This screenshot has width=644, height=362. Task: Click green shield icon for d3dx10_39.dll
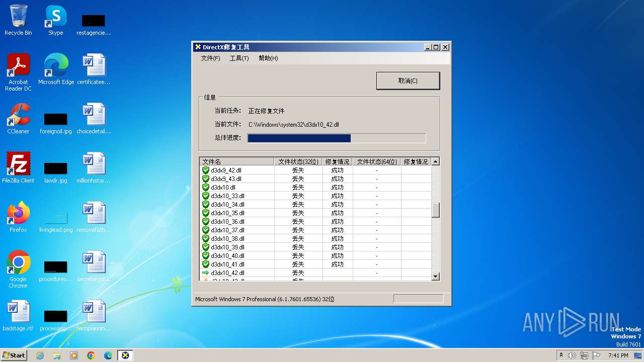pos(206,247)
